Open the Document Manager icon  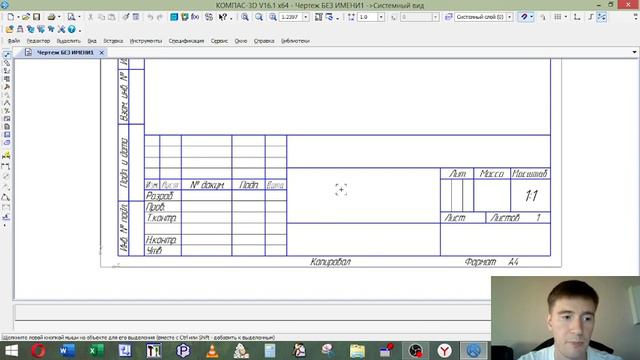174,17
